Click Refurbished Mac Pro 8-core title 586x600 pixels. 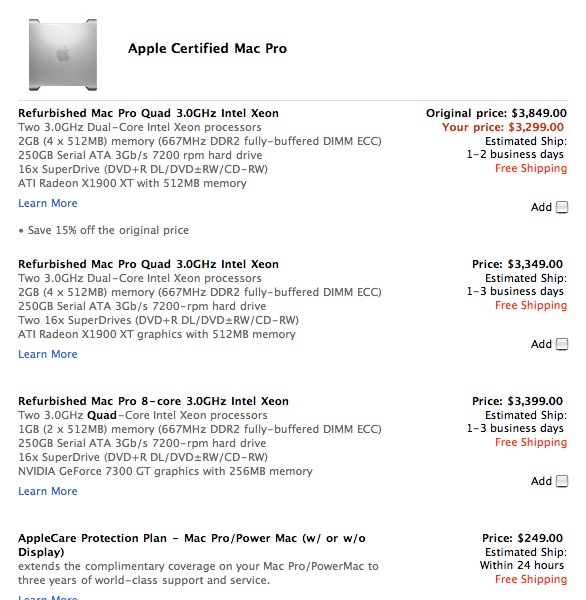click(x=153, y=401)
